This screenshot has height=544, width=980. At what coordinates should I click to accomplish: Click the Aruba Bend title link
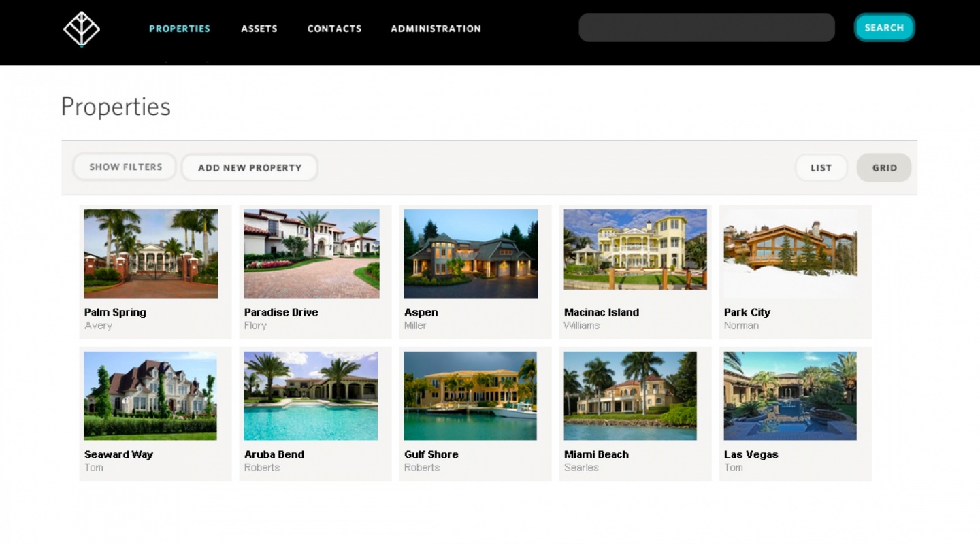point(274,454)
